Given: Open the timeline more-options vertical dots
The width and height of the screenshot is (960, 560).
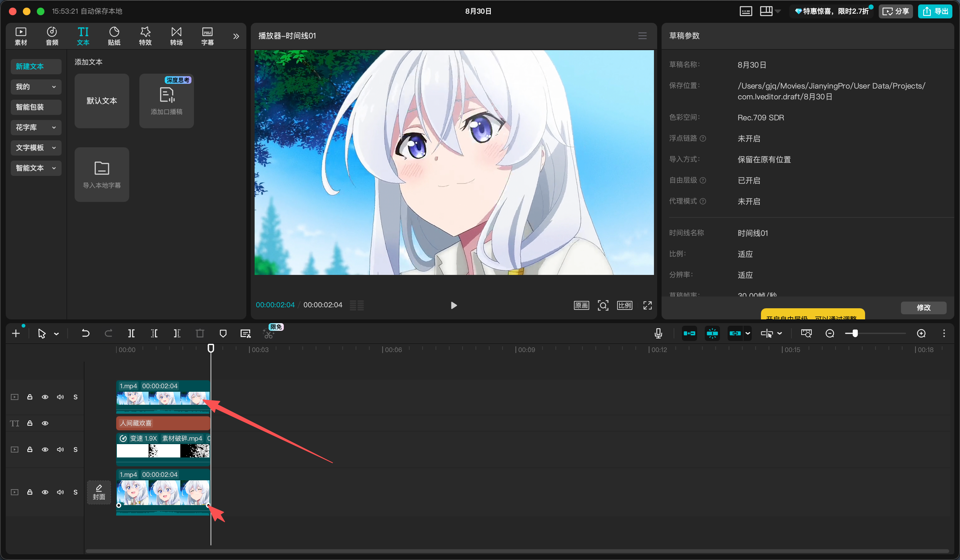Looking at the screenshot, I should pyautogui.click(x=944, y=334).
